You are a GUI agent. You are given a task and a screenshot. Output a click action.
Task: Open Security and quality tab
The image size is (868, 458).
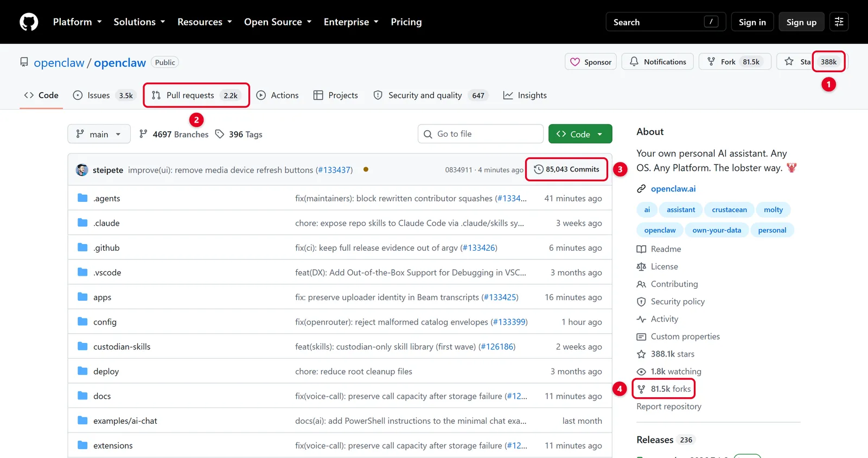(x=431, y=95)
